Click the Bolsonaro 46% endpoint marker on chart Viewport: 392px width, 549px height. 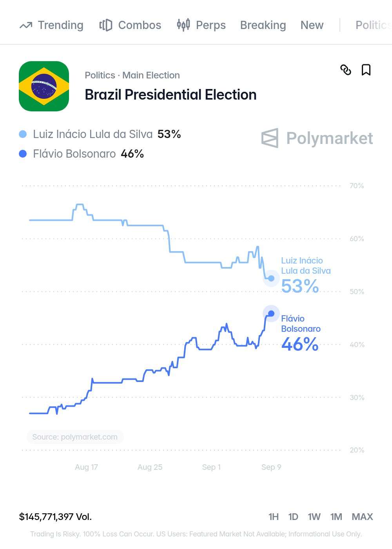271,313
